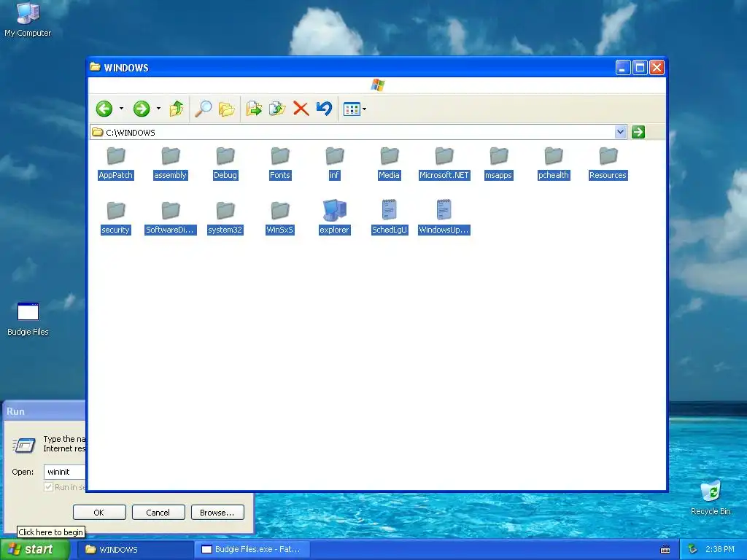Viewport: 747px width, 560px height.
Task: Select the system32 folder
Action: [x=225, y=218]
